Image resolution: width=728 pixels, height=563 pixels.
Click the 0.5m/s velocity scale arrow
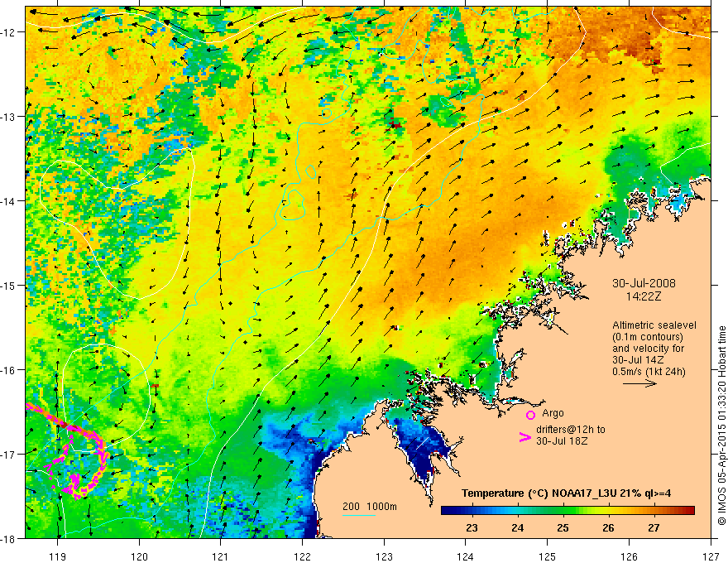pyautogui.click(x=639, y=383)
